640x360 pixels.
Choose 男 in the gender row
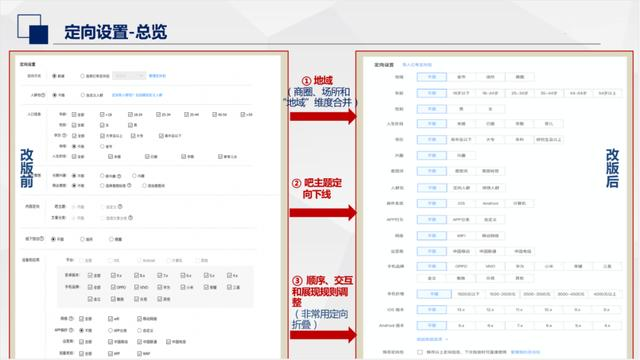[x=461, y=109]
